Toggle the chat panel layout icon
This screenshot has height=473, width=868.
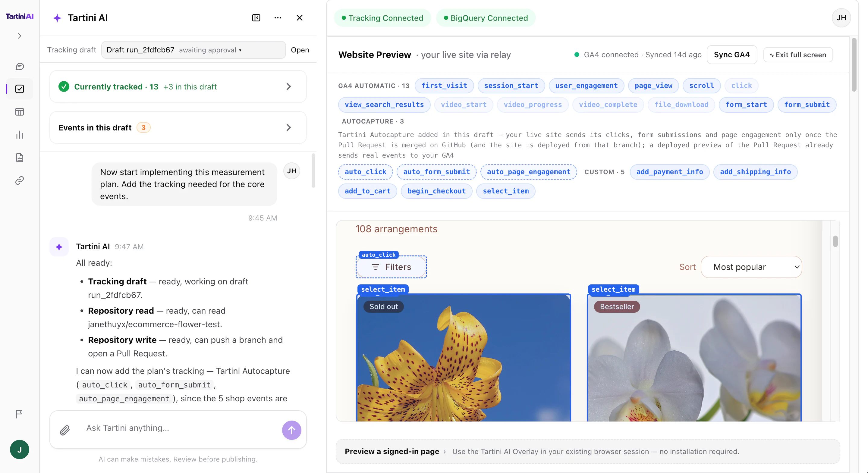256,18
